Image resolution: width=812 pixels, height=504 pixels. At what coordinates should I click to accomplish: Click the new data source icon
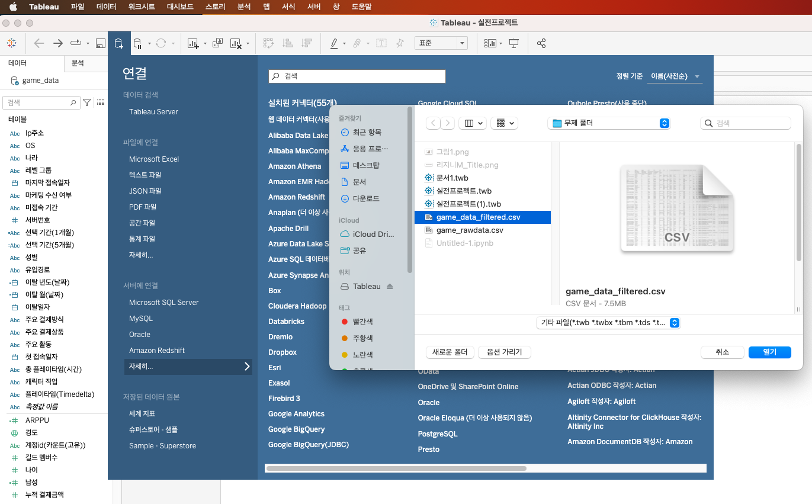pyautogui.click(x=118, y=43)
